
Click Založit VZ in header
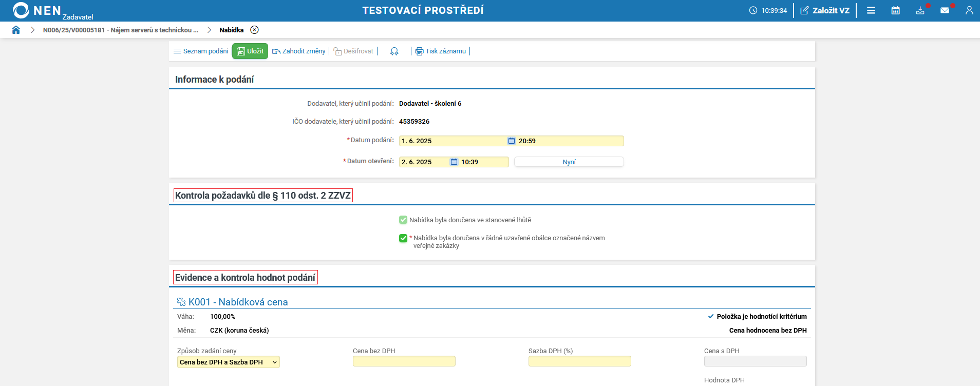pos(825,10)
